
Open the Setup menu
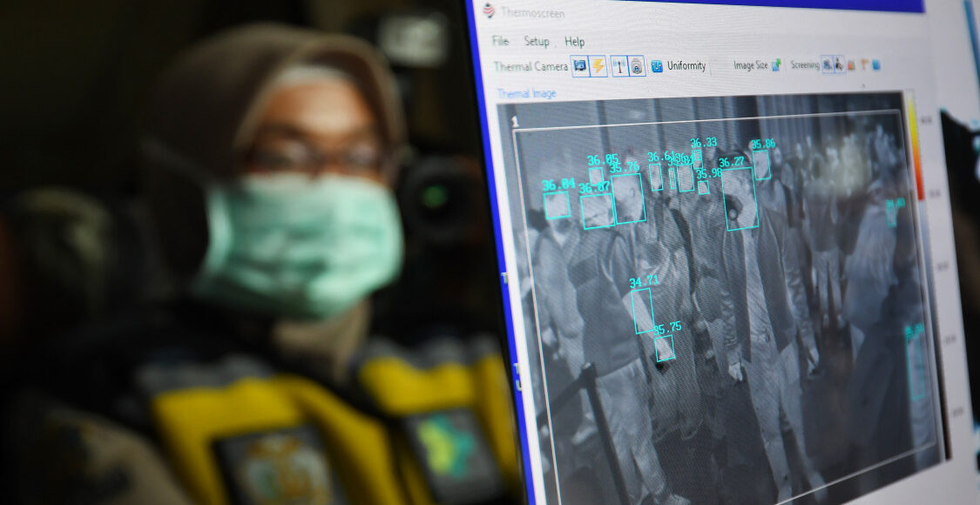537,41
